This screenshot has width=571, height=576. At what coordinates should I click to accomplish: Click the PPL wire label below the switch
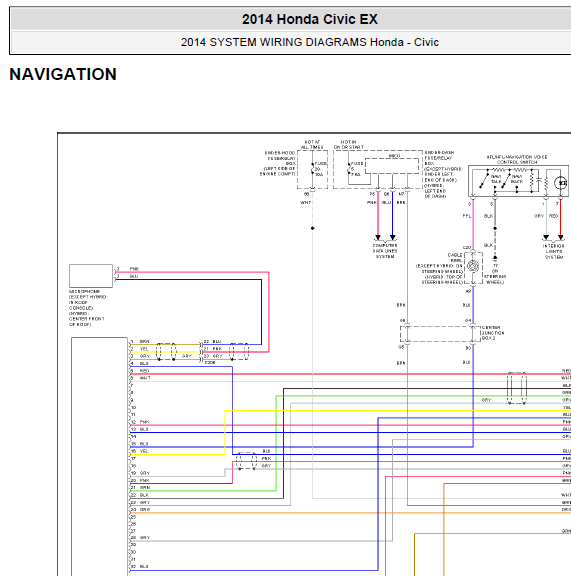pos(467,216)
